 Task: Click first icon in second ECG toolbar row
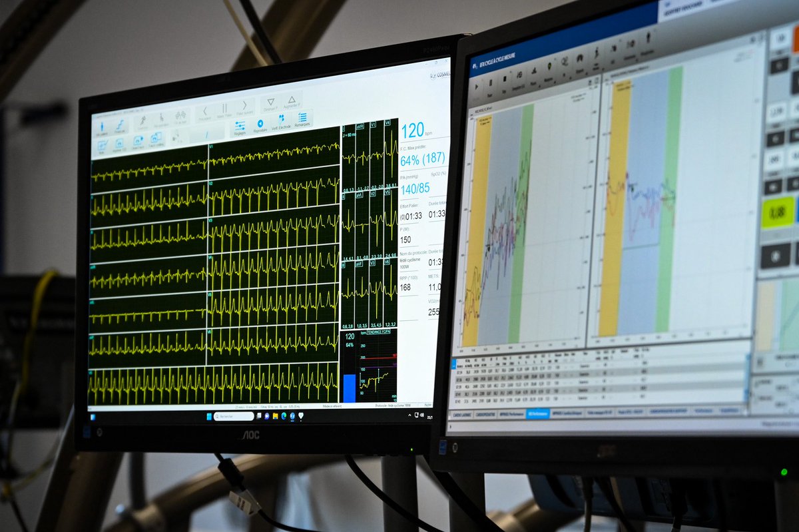pos(101,146)
